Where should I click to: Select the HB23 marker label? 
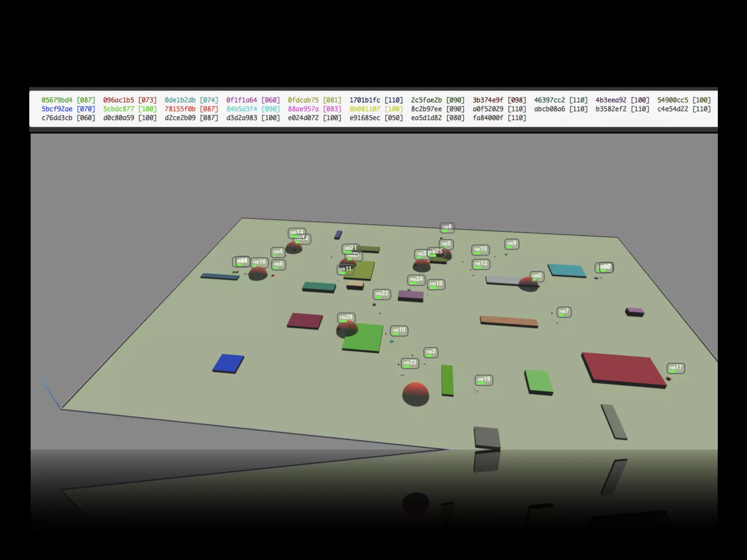click(410, 363)
